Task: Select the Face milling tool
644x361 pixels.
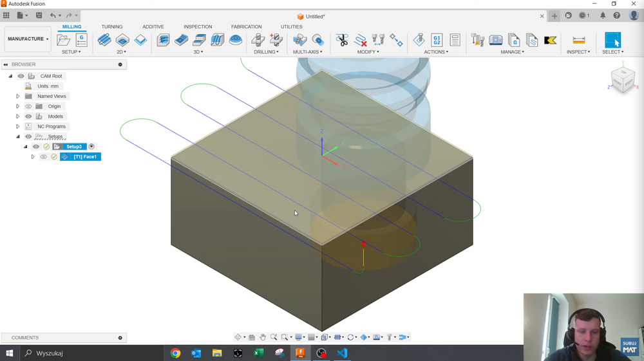Action: point(140,40)
